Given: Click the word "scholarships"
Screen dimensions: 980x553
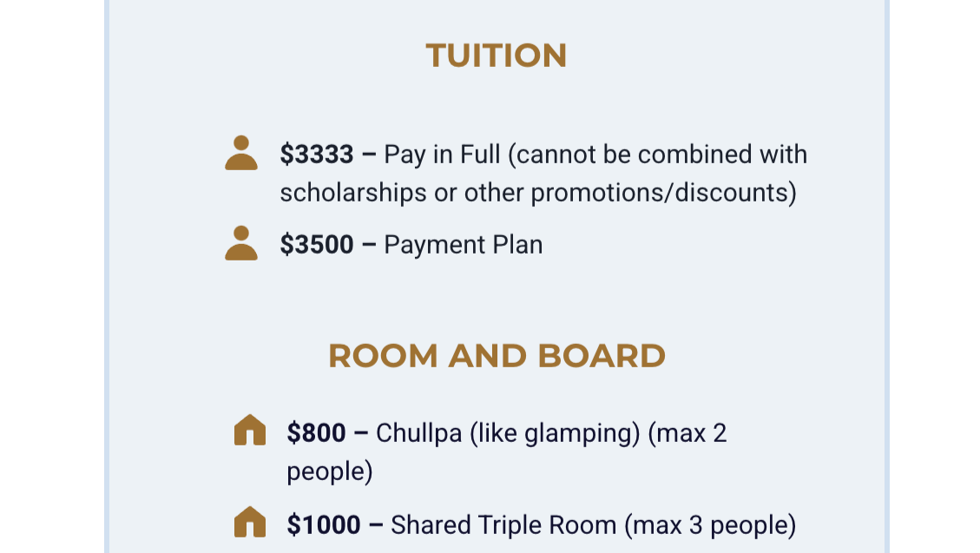Looking at the screenshot, I should (353, 193).
